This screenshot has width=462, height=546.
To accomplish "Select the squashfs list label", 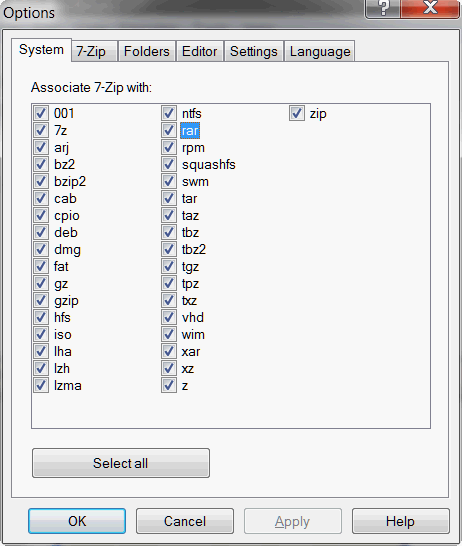I will pyautogui.click(x=209, y=164).
